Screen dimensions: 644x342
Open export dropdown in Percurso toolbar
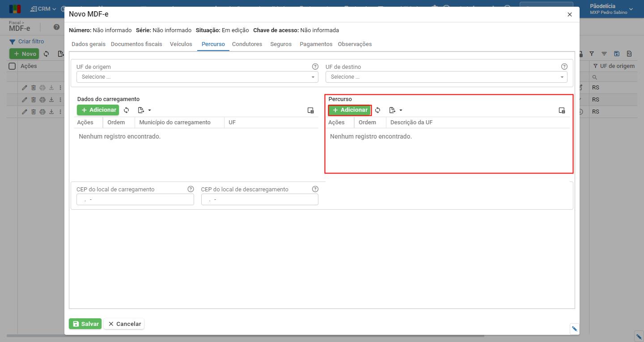396,110
